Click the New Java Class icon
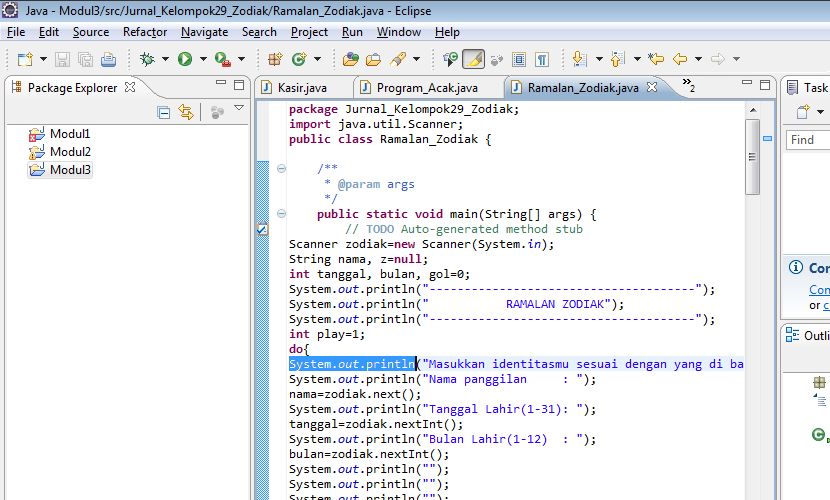This screenshot has width=830, height=500. 299,60
